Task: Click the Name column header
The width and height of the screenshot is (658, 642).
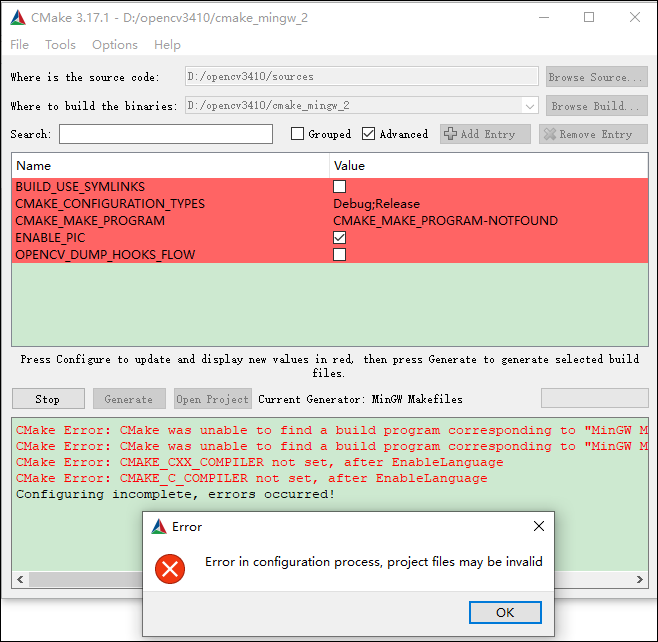Action: (x=170, y=165)
